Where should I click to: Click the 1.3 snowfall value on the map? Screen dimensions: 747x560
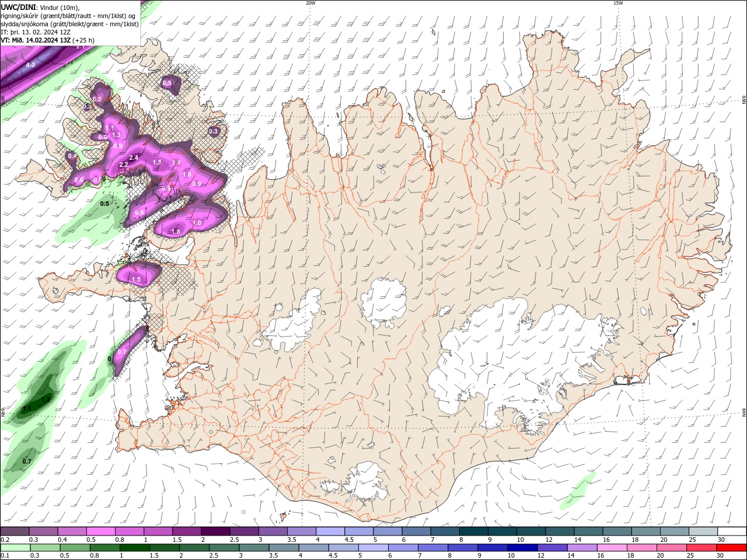[116, 135]
